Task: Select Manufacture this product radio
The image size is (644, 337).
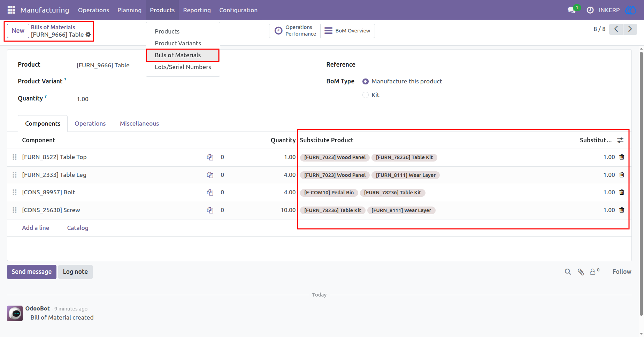Action: pyautogui.click(x=366, y=81)
